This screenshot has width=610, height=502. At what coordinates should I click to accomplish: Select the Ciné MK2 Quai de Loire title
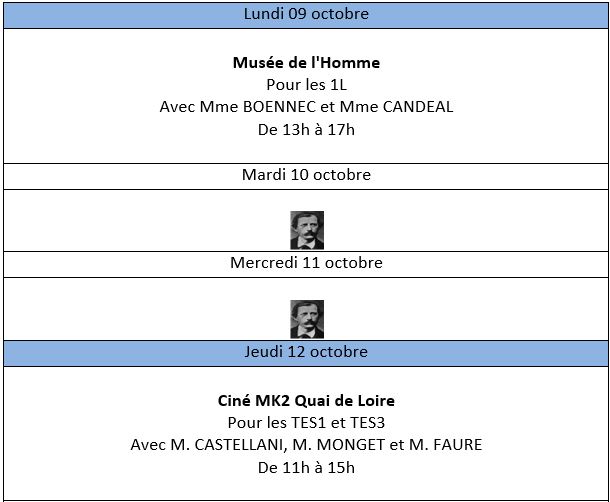tap(306, 401)
